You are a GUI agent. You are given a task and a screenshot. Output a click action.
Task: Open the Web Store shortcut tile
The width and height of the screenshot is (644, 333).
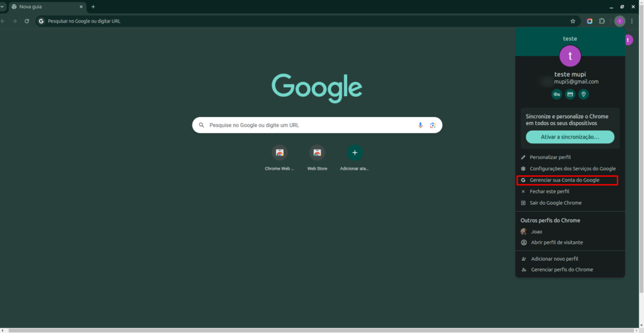pyautogui.click(x=317, y=158)
